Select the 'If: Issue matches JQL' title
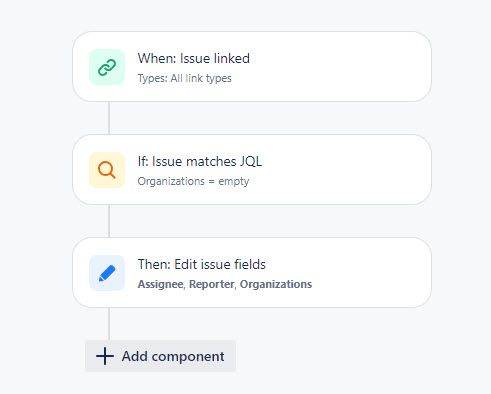This screenshot has height=394, width=491. coord(200,161)
